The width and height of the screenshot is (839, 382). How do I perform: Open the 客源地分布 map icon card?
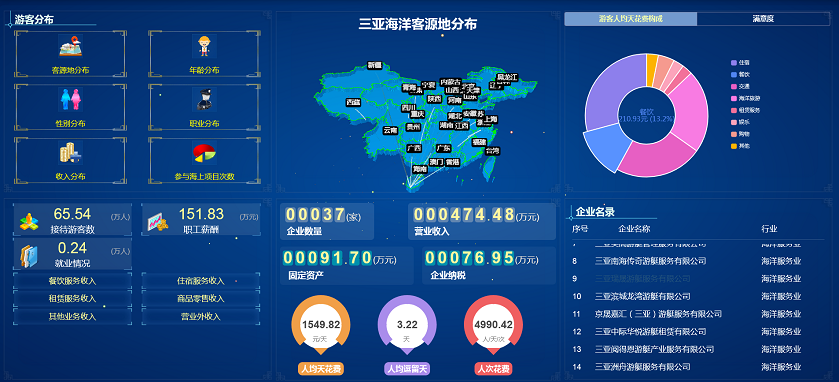[71, 54]
